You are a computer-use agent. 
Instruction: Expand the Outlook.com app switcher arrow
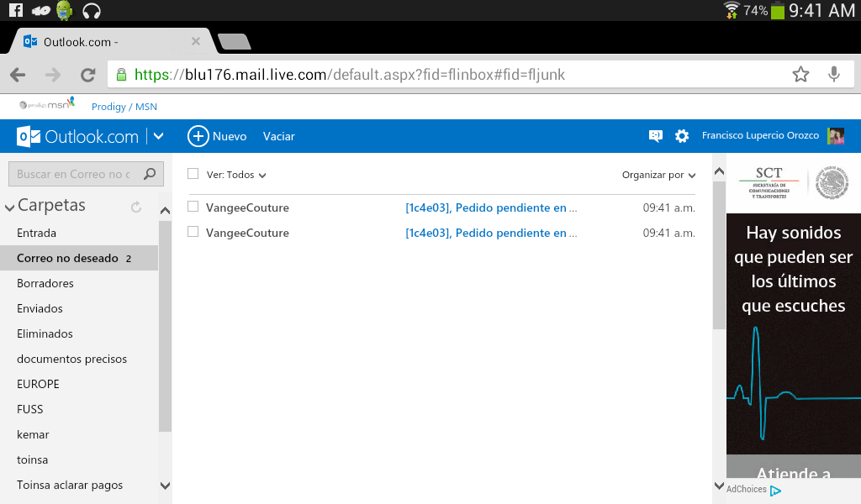(159, 136)
